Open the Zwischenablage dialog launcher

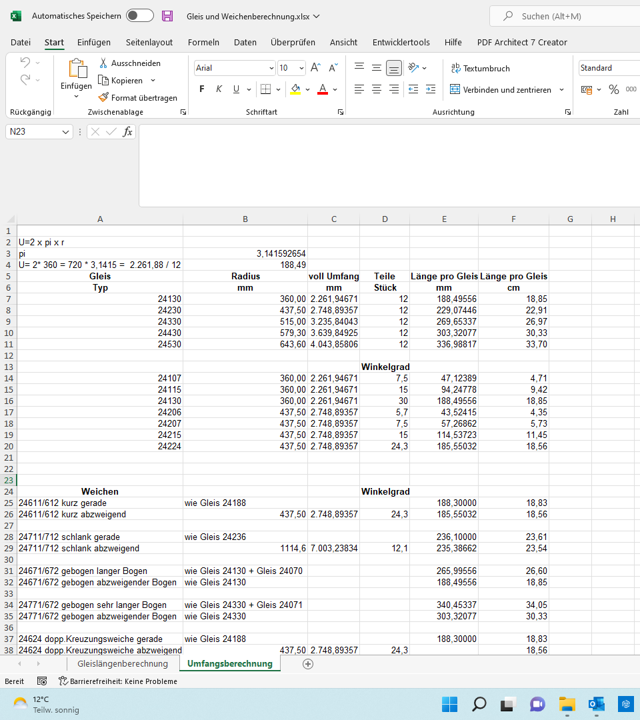click(x=183, y=112)
